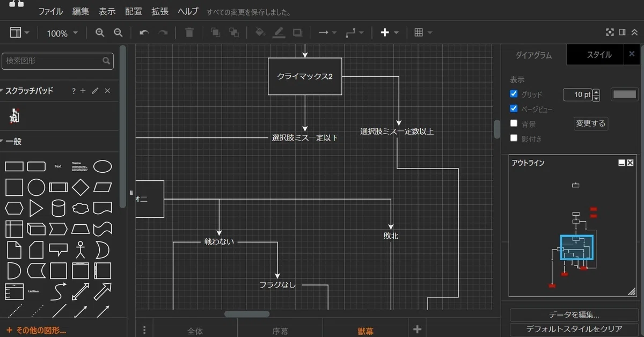Switch to the 序幕 page tab
The width and height of the screenshot is (644, 337).
[x=280, y=331]
